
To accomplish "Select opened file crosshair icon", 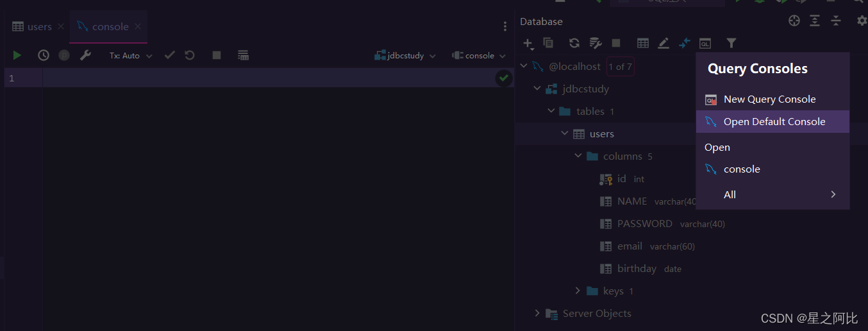I will [794, 21].
